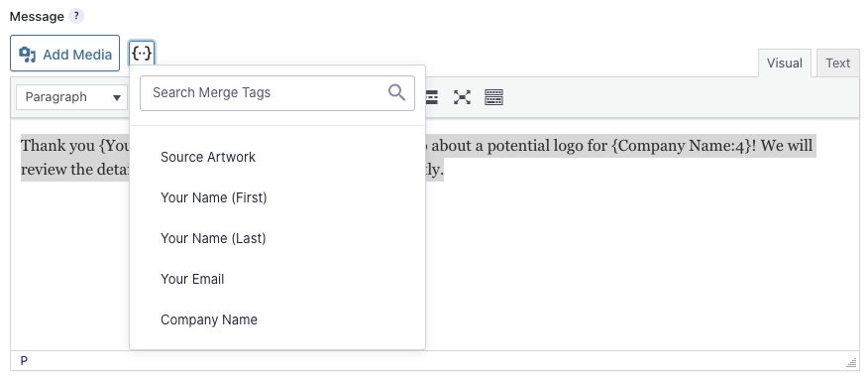The width and height of the screenshot is (868, 380).
Task: Click the Message help question mark icon
Action: (x=76, y=16)
